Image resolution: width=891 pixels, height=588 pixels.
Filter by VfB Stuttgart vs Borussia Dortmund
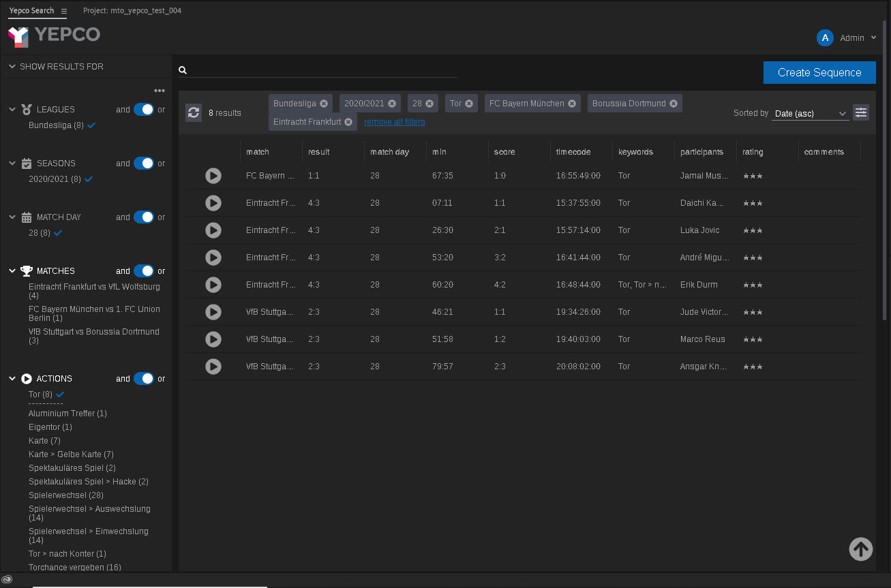click(94, 336)
